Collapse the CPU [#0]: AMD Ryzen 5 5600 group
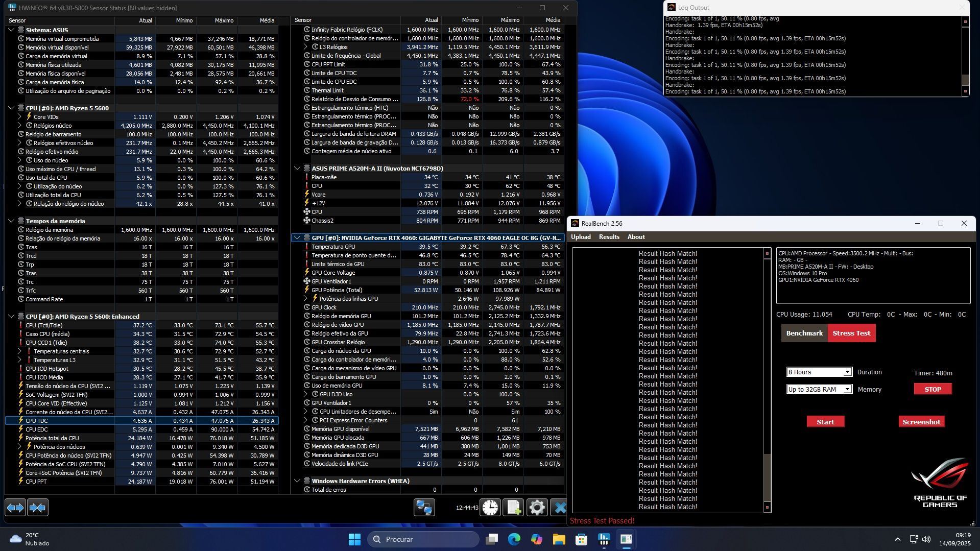Screen dimensions: 980x551 11,108
